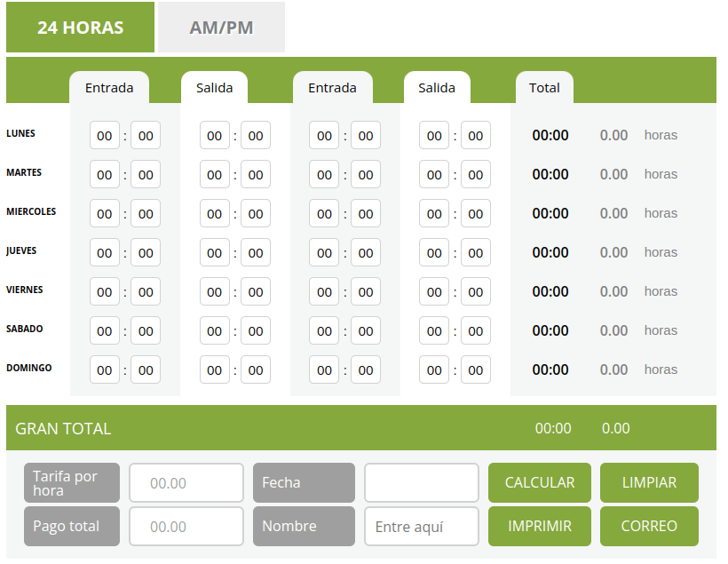Select JUEVES second Salida minutes box
This screenshot has width=728, height=564.
475,252
